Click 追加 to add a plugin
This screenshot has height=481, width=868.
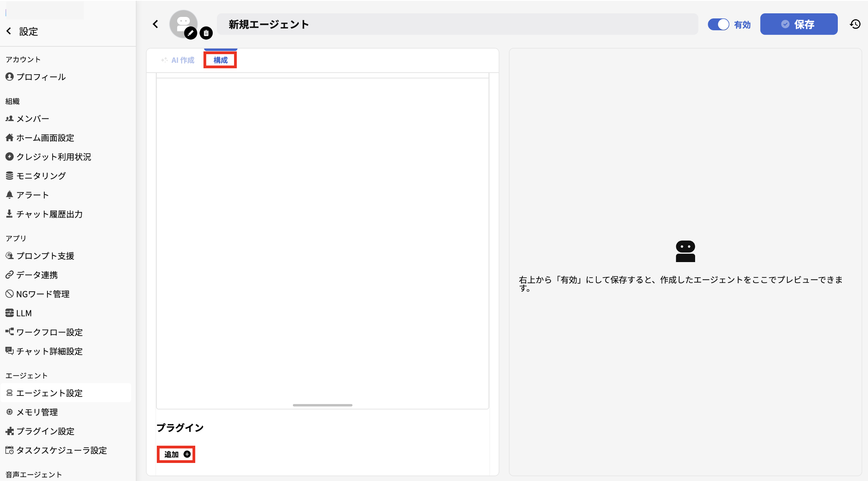(176, 454)
